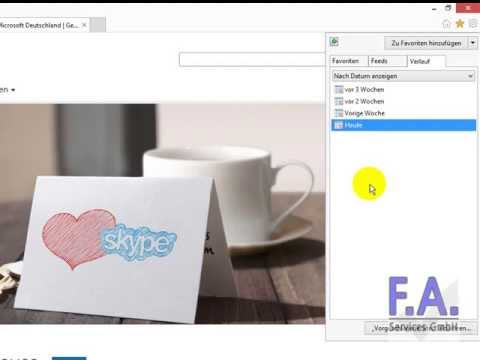Viewport: 480px width, 360px height.
Task: Expand history entry vor 2 Wochen
Action: click(x=404, y=101)
